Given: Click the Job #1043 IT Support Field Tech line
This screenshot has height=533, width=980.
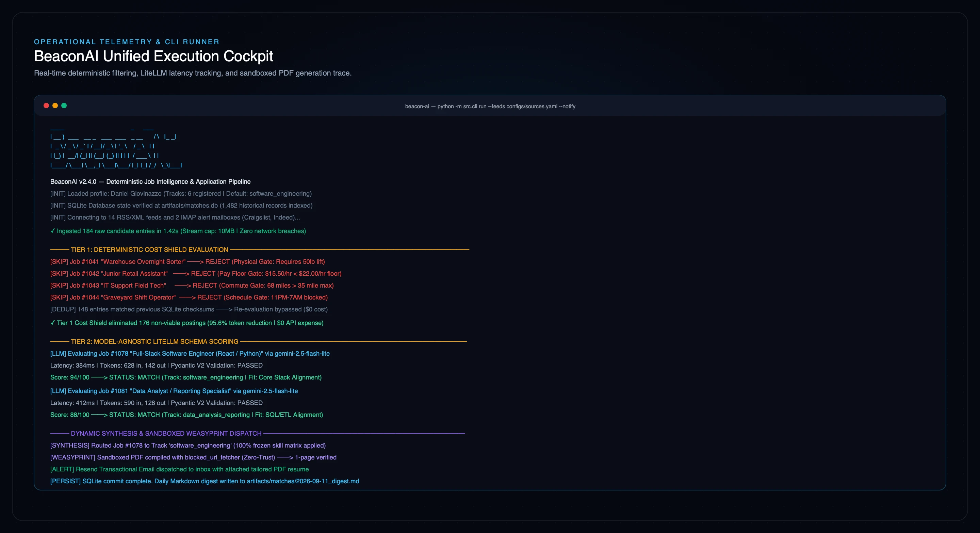Looking at the screenshot, I should click(x=192, y=286).
